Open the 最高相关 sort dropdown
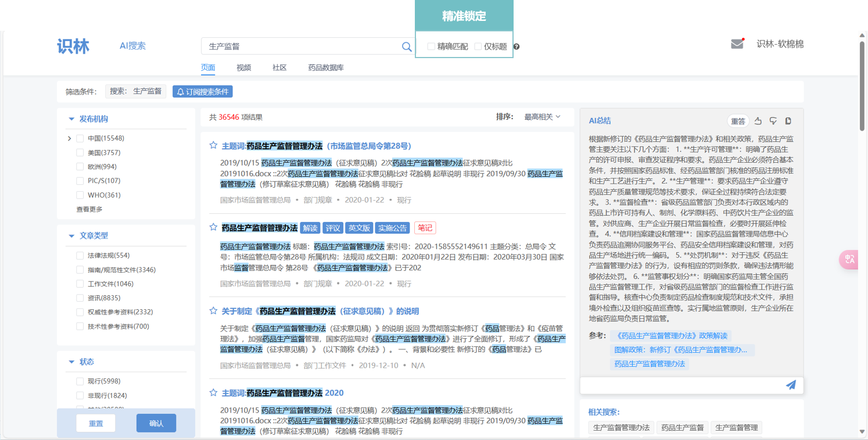 [x=543, y=117]
